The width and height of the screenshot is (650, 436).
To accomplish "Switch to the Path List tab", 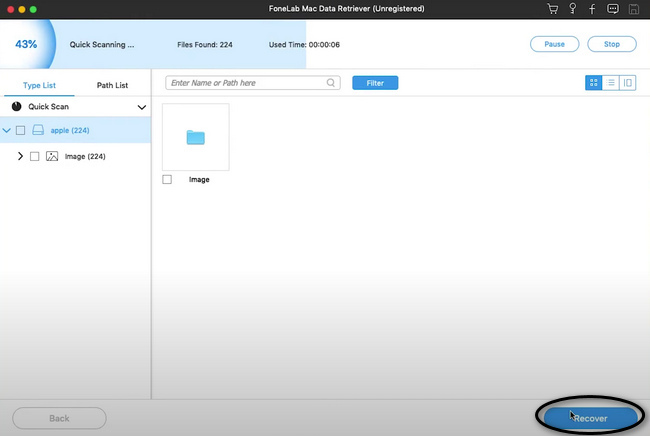I will click(112, 85).
